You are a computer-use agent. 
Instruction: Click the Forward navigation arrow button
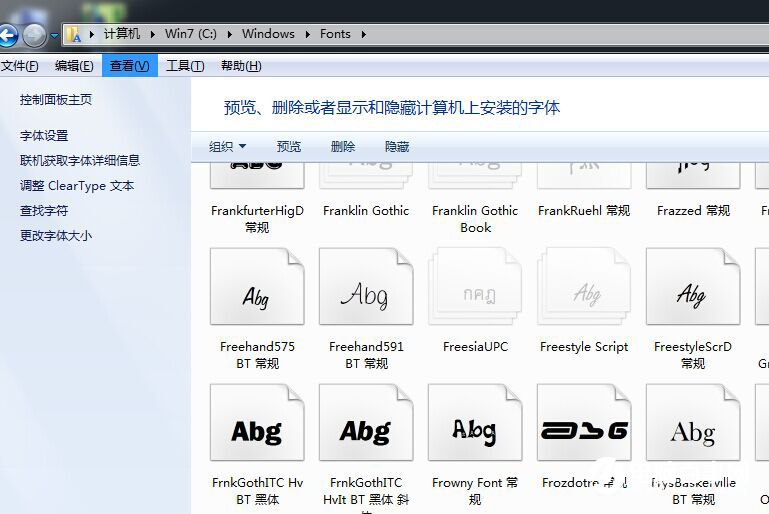(x=34, y=35)
